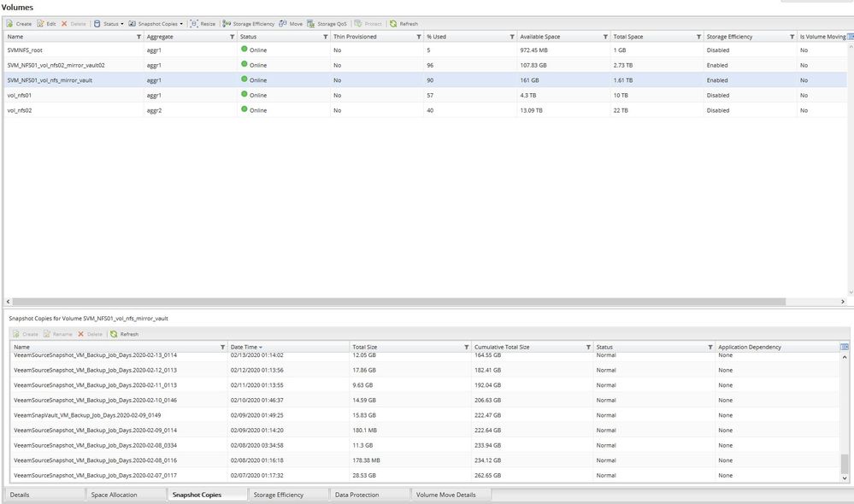Viewport: 854px width, 504px height.
Task: Open the Volume Move Details tab
Action: [x=451, y=495]
